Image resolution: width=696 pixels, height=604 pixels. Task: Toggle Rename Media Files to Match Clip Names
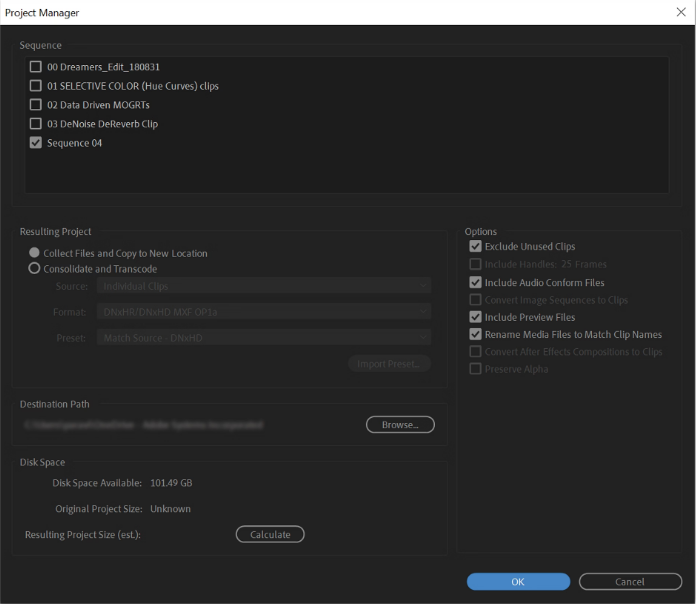click(476, 335)
